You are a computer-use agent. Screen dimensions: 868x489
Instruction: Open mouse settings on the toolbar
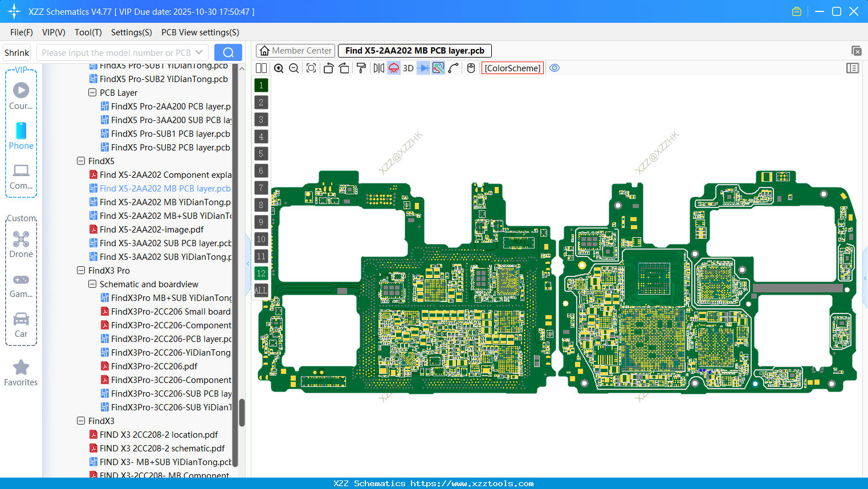[x=471, y=68]
